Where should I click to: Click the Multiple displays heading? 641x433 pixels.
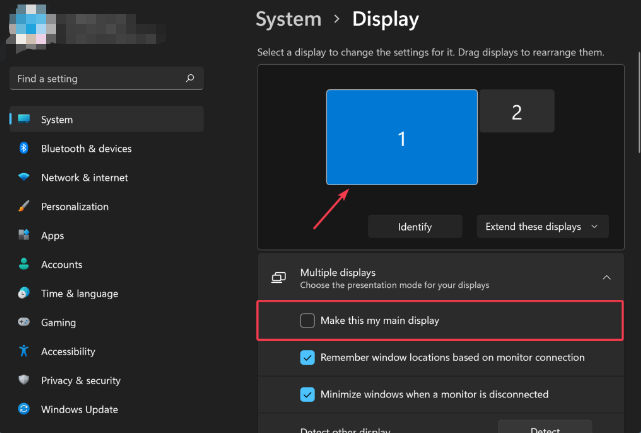(x=338, y=272)
